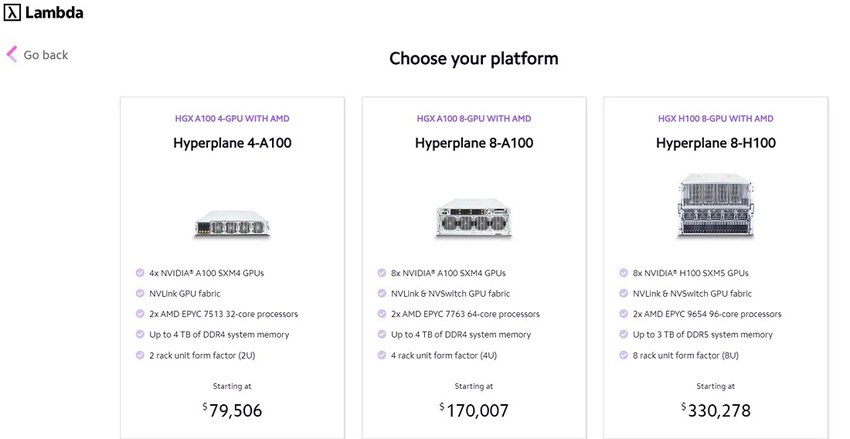Choose the Hyperplane 8-H100 platform title
This screenshot has width=850, height=439.
716,143
